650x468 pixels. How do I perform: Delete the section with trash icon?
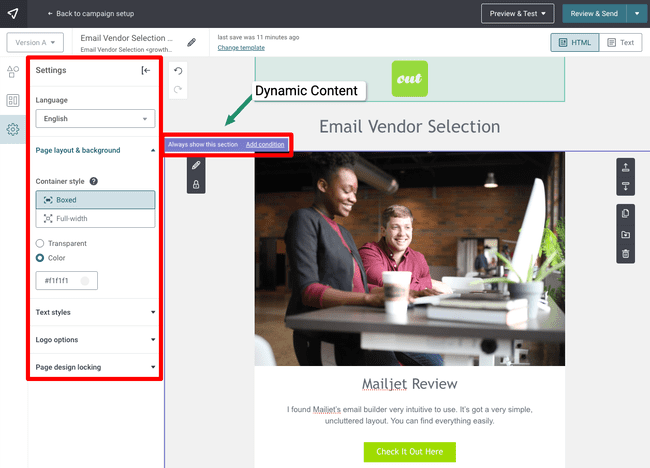point(626,253)
